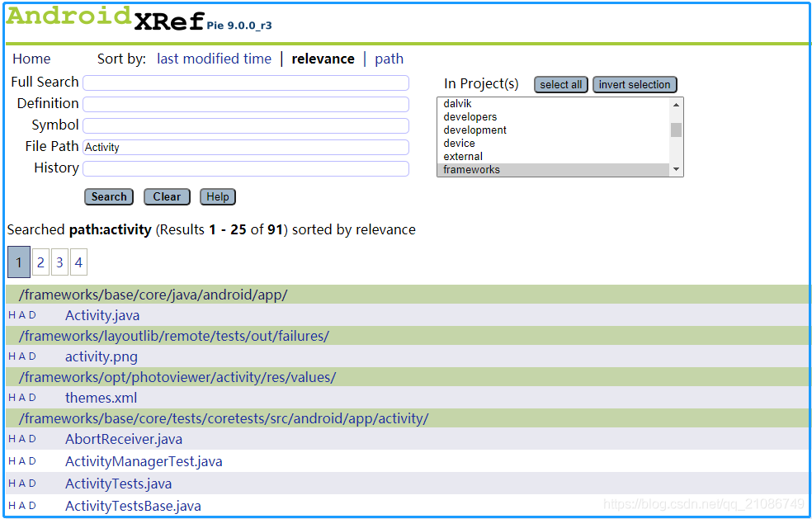This screenshot has width=812, height=519.
Task: Open the Activity.java file
Action: coord(102,315)
